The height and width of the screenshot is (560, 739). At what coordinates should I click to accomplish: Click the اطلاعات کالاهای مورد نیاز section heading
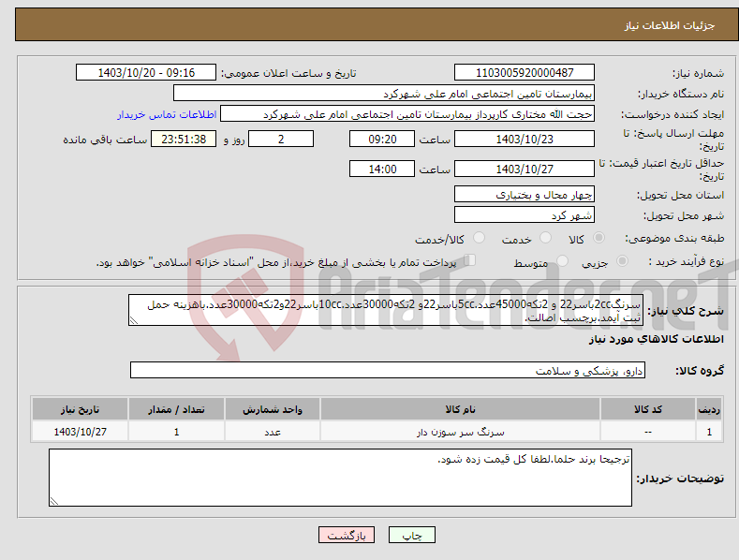point(656,339)
